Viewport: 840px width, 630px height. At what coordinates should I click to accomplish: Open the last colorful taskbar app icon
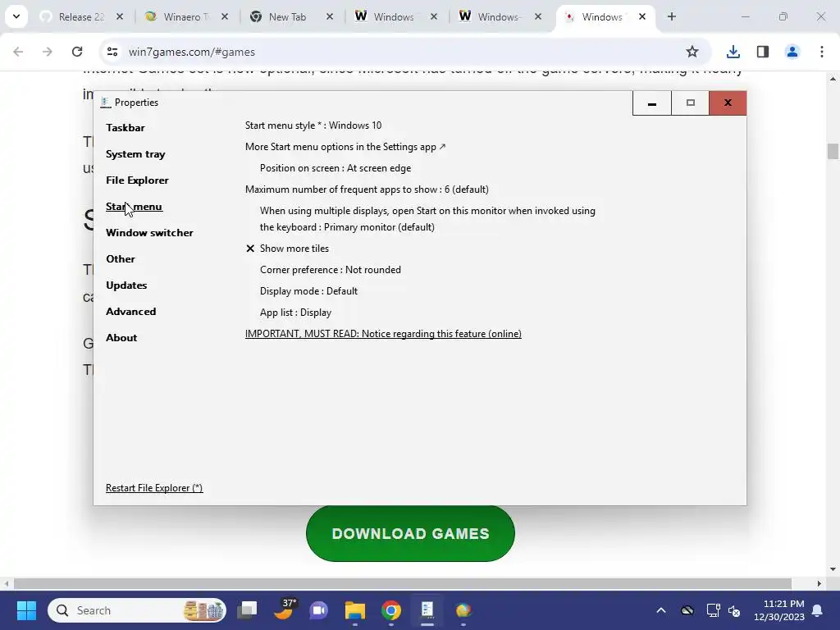pos(463,610)
